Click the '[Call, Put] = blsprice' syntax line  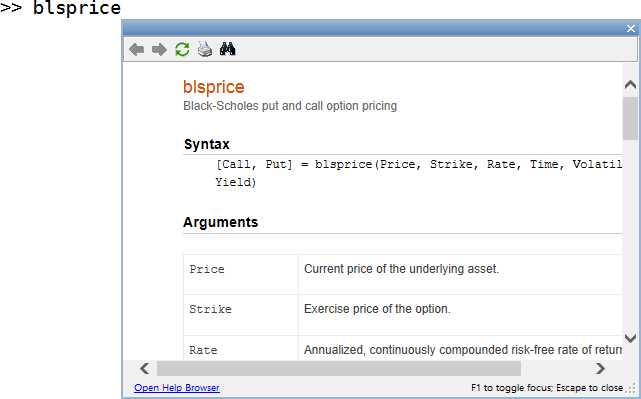pyautogui.click(x=419, y=164)
